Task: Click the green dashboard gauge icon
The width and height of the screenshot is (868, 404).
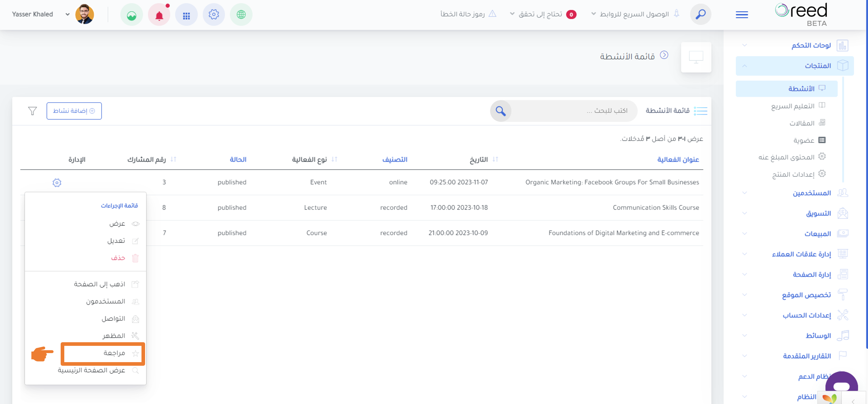Action: (x=131, y=15)
